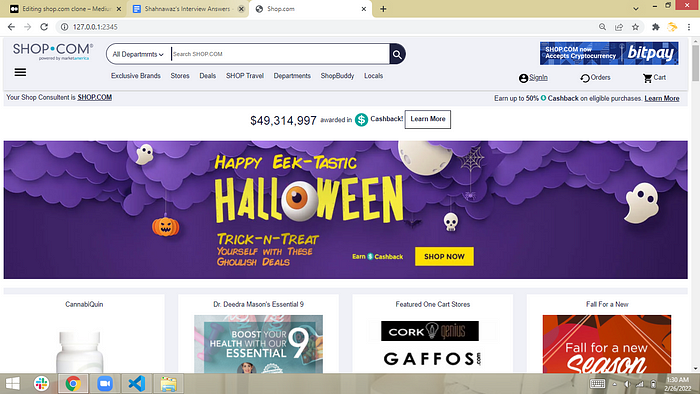Open Exclusive Brands menu
The height and width of the screenshot is (394, 700).
tap(136, 76)
